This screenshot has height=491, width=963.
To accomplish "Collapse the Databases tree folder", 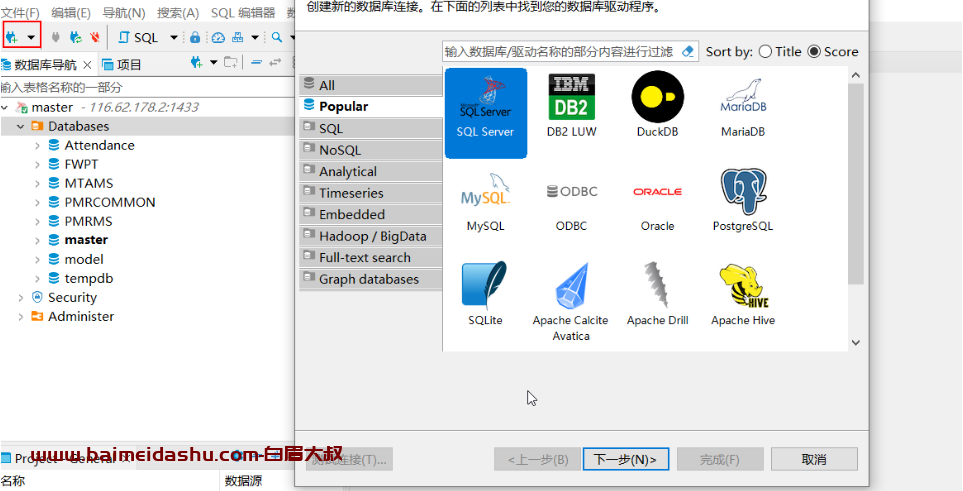I will pos(21,127).
